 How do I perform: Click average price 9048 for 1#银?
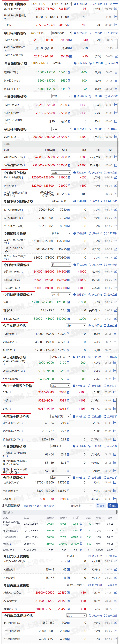coord(62,392)
